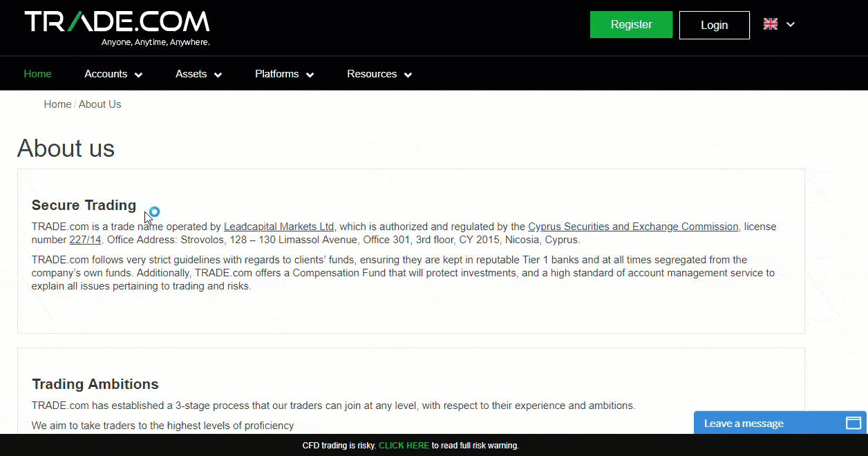Click the tagline Anyone, Anytime, Anywhere
868x456 pixels.
[155, 42]
